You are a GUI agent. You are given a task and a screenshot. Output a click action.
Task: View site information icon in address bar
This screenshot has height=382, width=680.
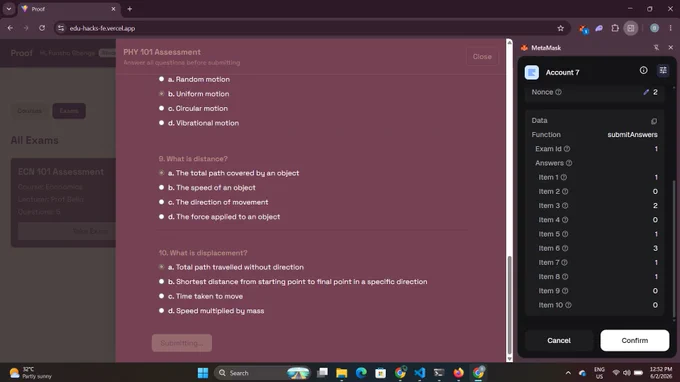click(61, 28)
